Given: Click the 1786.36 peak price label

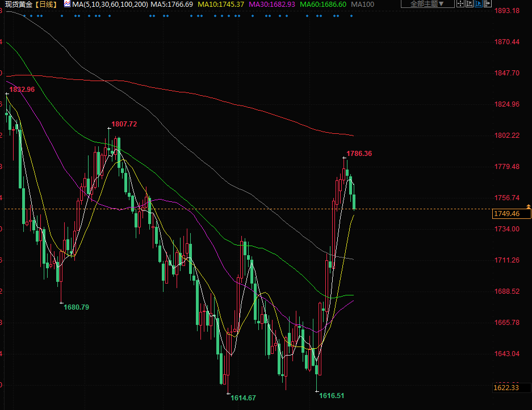Looking at the screenshot, I should click(359, 154).
